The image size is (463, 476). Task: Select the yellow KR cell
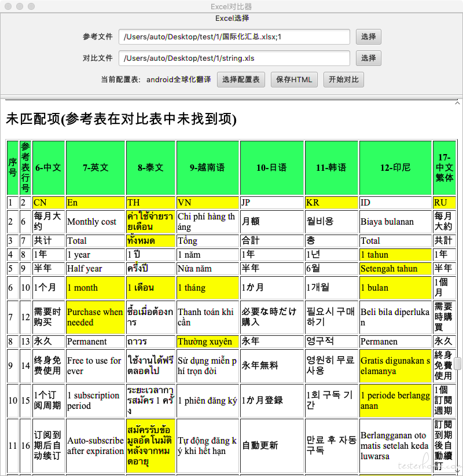click(x=331, y=203)
